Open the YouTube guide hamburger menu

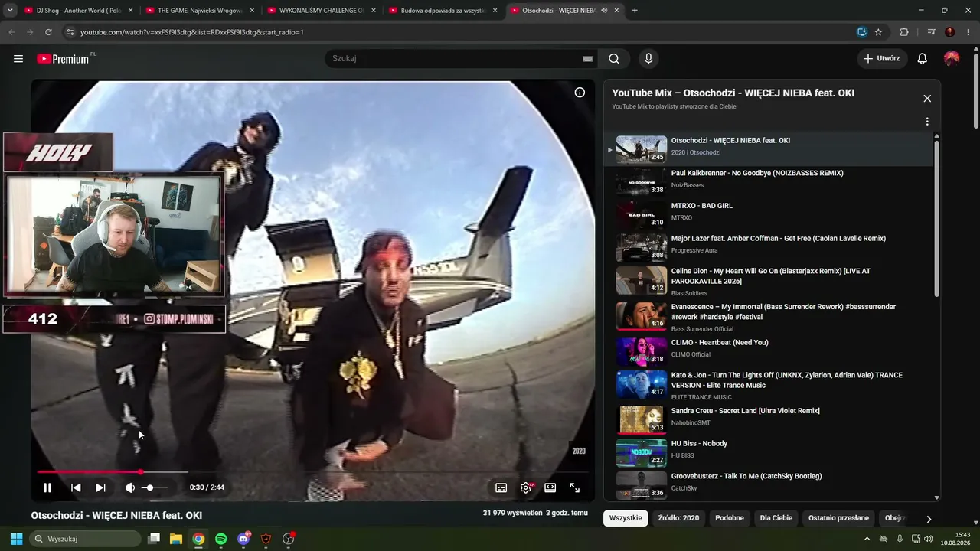tap(18, 58)
